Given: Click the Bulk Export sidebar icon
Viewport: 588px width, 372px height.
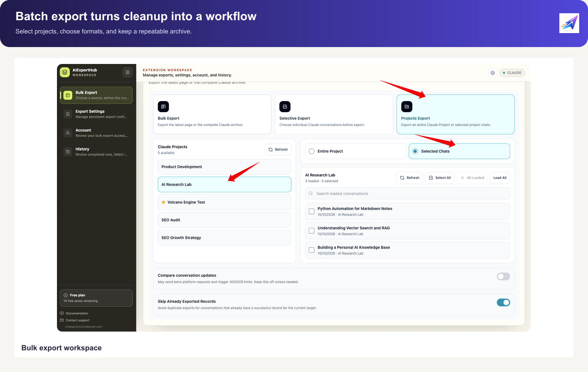Looking at the screenshot, I should [x=68, y=95].
